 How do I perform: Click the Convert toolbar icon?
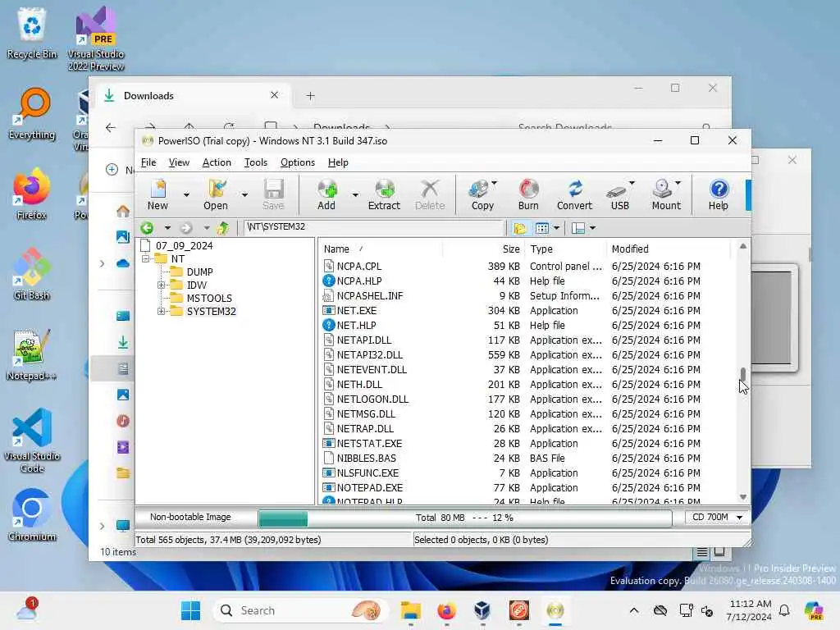(574, 194)
